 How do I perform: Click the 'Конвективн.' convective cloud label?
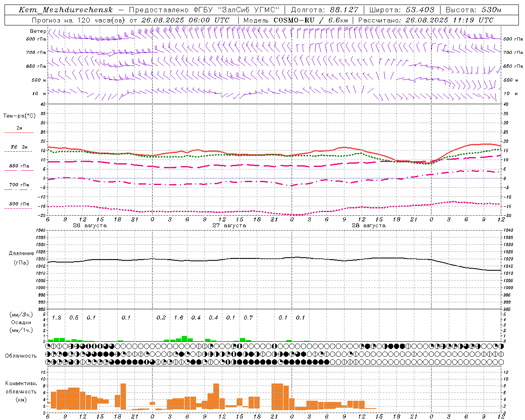[21, 383]
